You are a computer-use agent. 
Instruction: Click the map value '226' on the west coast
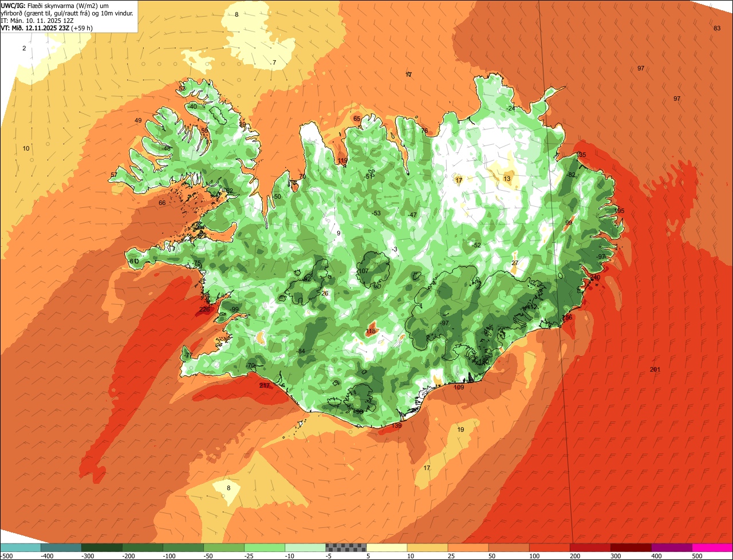204,309
